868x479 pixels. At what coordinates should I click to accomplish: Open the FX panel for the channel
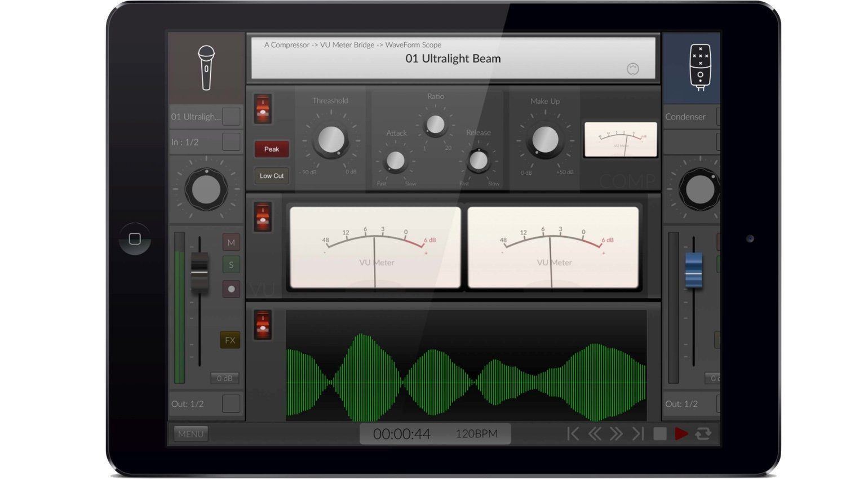(230, 340)
